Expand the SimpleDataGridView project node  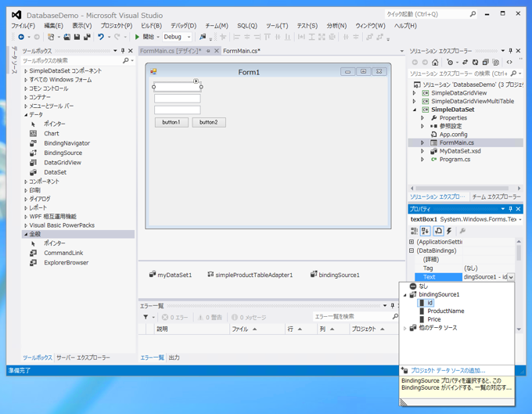415,92
